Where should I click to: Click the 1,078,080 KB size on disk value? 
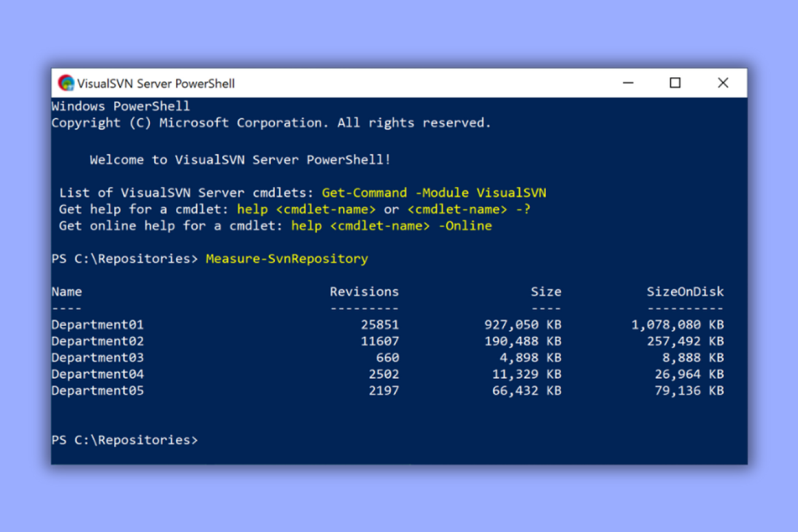(678, 325)
